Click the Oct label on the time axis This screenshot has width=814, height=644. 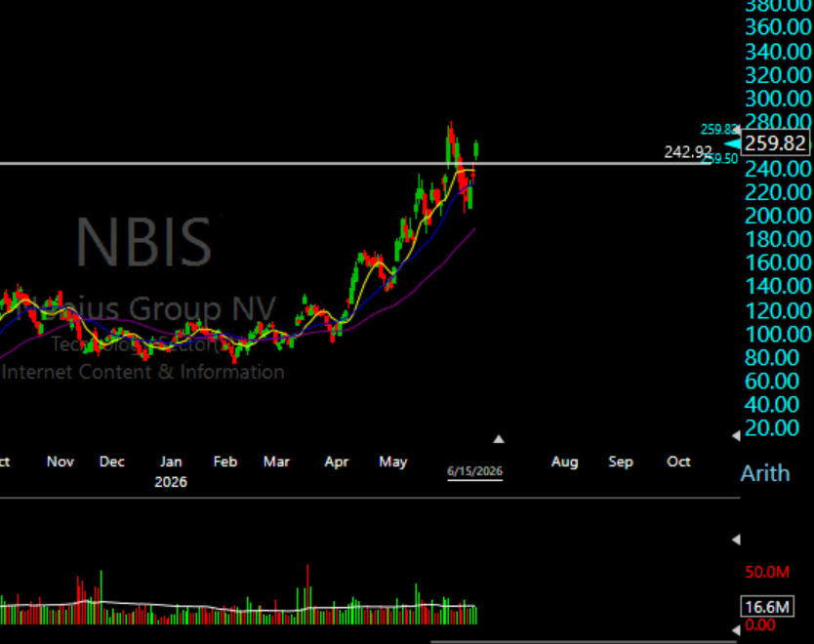[x=678, y=462]
